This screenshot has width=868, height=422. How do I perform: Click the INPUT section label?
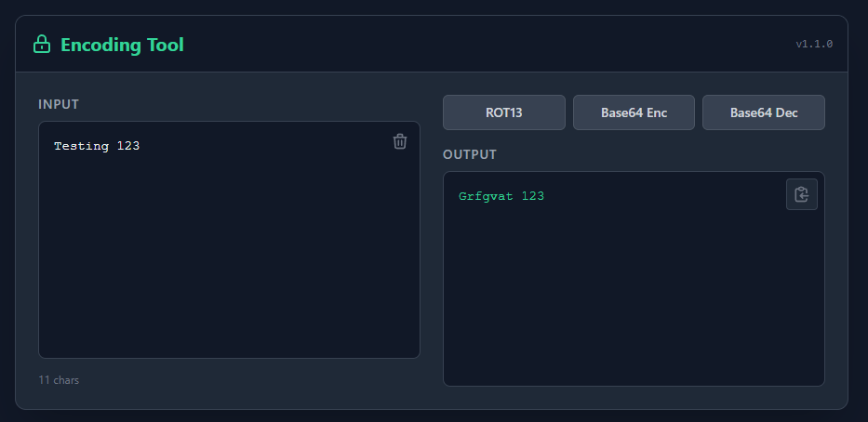point(59,104)
